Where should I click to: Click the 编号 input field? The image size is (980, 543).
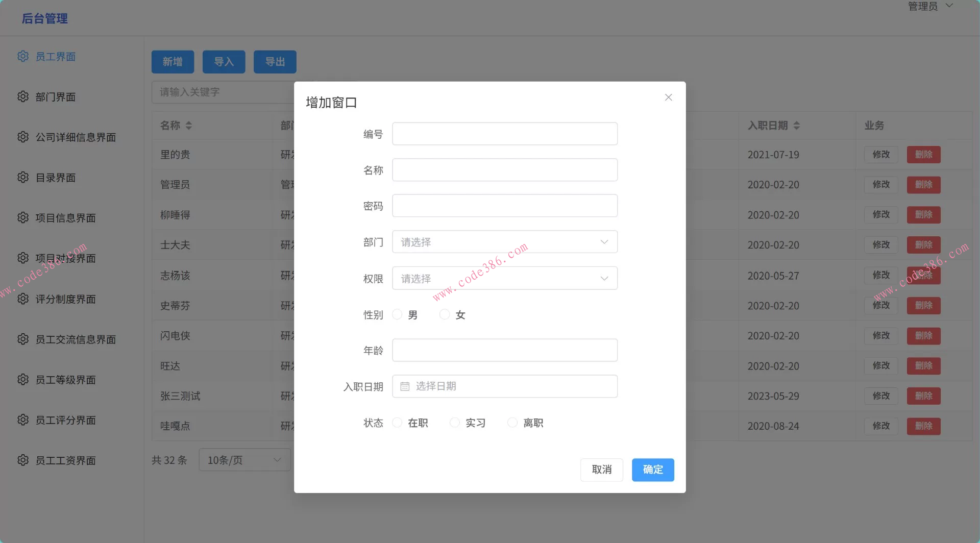[x=504, y=133]
